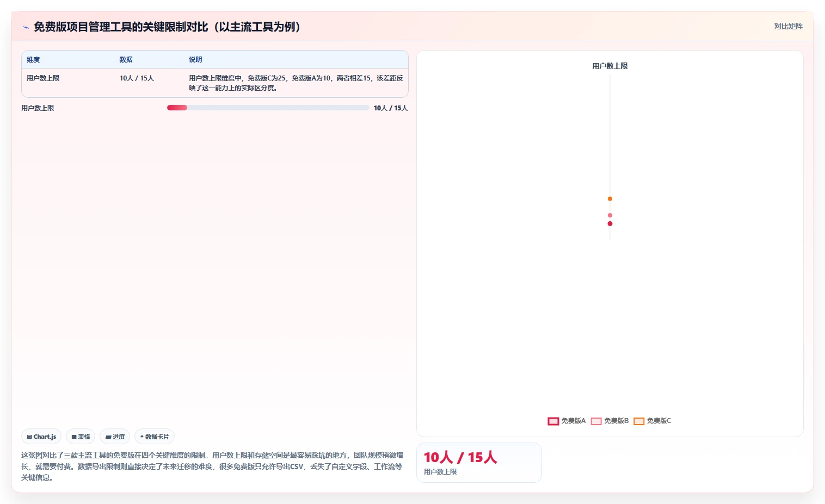Click the orange 免费版C data point
825x504 pixels.
610,198
